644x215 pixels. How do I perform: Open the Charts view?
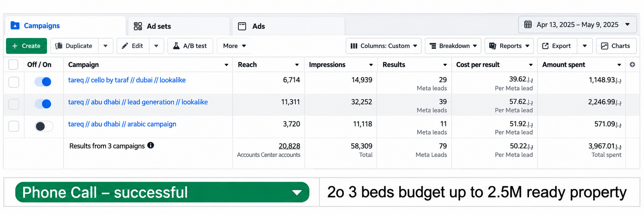point(616,46)
